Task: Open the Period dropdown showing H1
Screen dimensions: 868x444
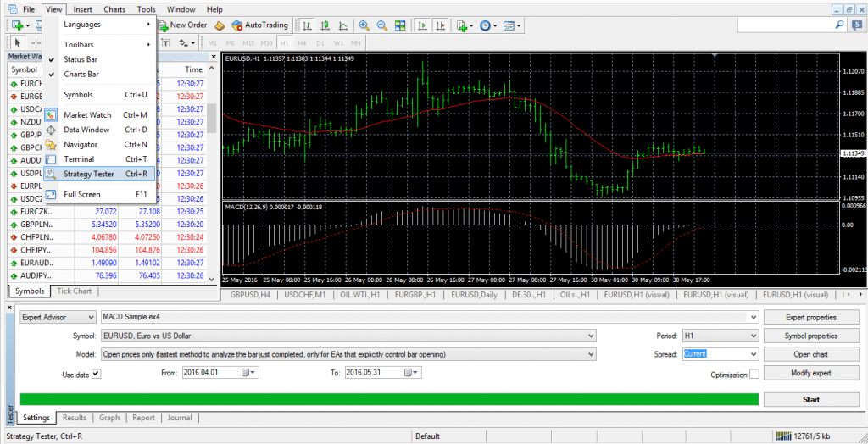Action: click(x=720, y=336)
